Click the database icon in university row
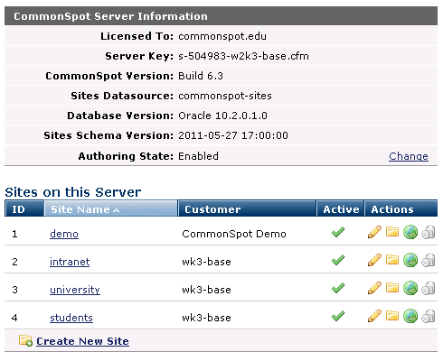This screenshot has height=361, width=443. click(x=428, y=288)
